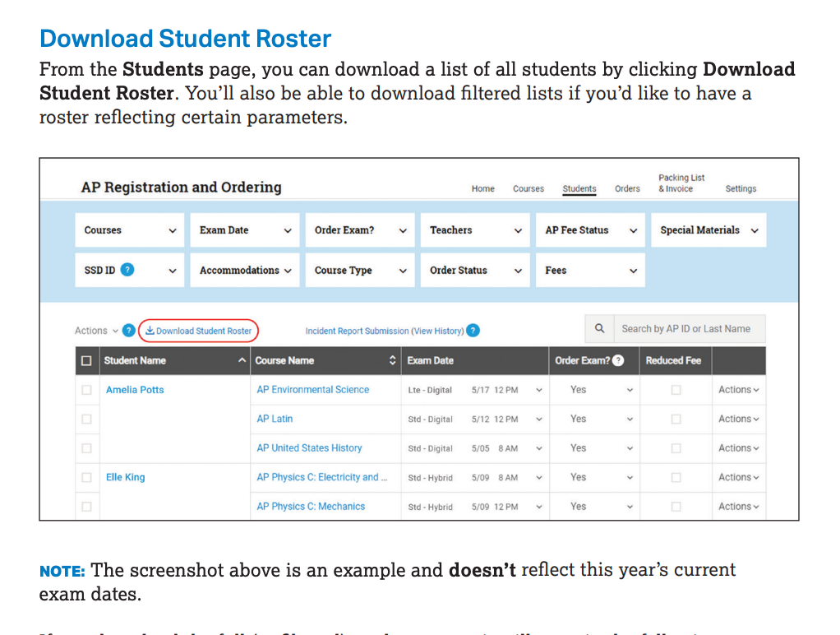Click the Course Name sort arrows icon

tap(392, 360)
